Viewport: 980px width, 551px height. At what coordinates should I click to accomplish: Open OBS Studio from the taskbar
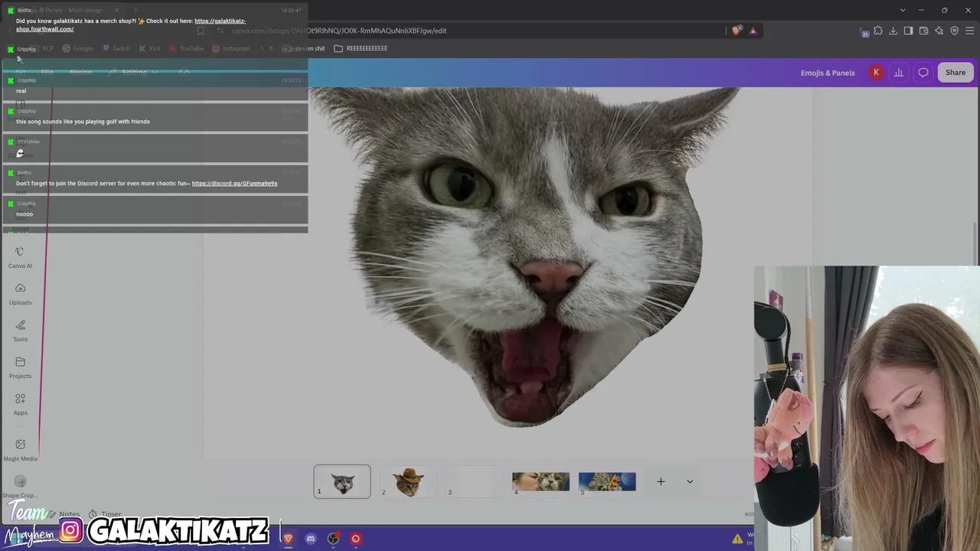click(333, 539)
